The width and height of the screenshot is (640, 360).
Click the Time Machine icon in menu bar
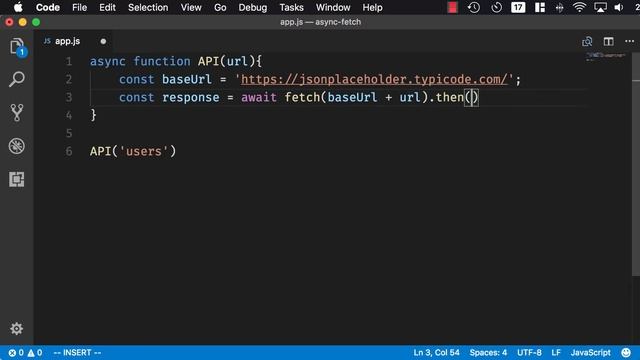click(473, 7)
